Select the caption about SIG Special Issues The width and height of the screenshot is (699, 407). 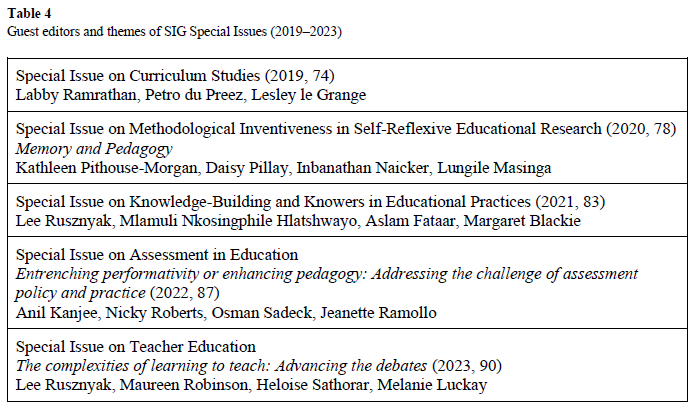pyautogui.click(x=174, y=32)
